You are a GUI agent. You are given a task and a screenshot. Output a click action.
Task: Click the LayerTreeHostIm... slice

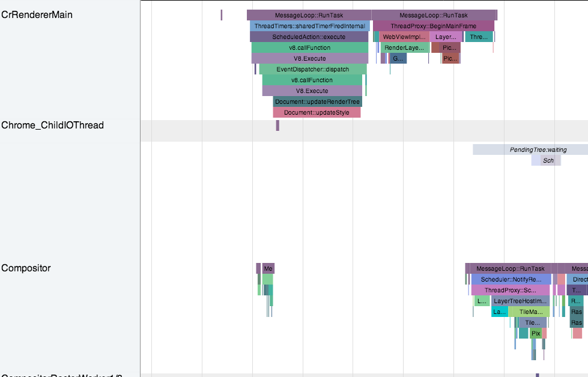[520, 301]
